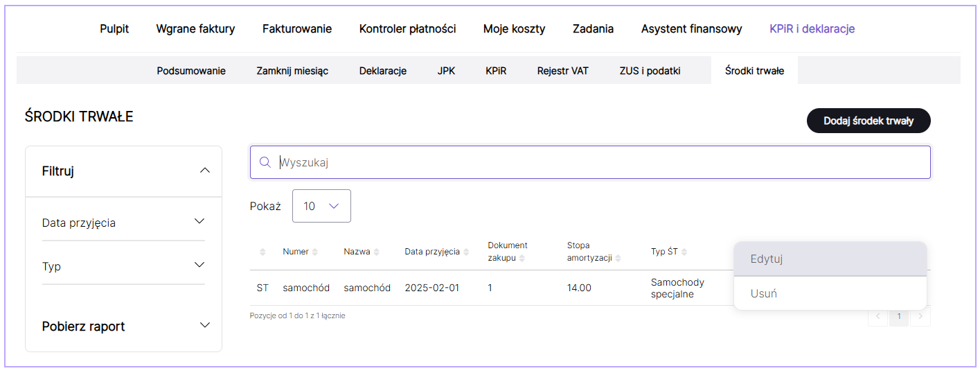Viewport: 980px width, 373px height.
Task: Sort by Data przyjęcia column arrows
Action: [x=466, y=252]
